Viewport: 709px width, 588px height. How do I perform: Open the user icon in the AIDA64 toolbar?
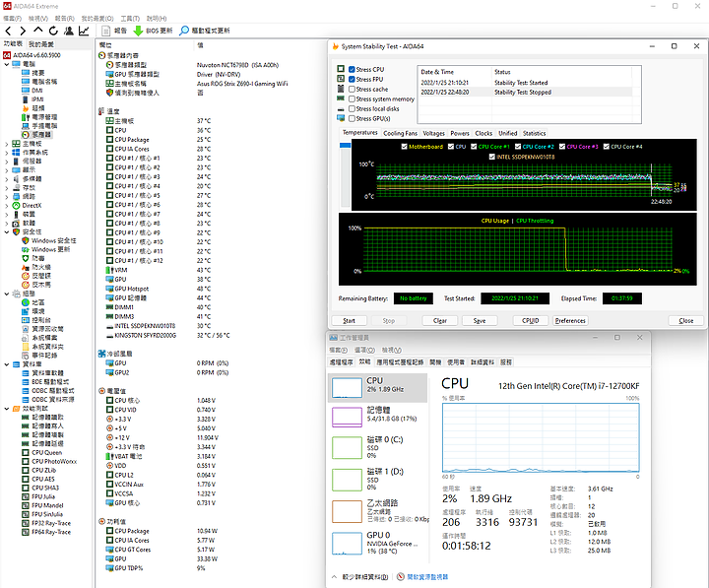pyautogui.click(x=68, y=31)
